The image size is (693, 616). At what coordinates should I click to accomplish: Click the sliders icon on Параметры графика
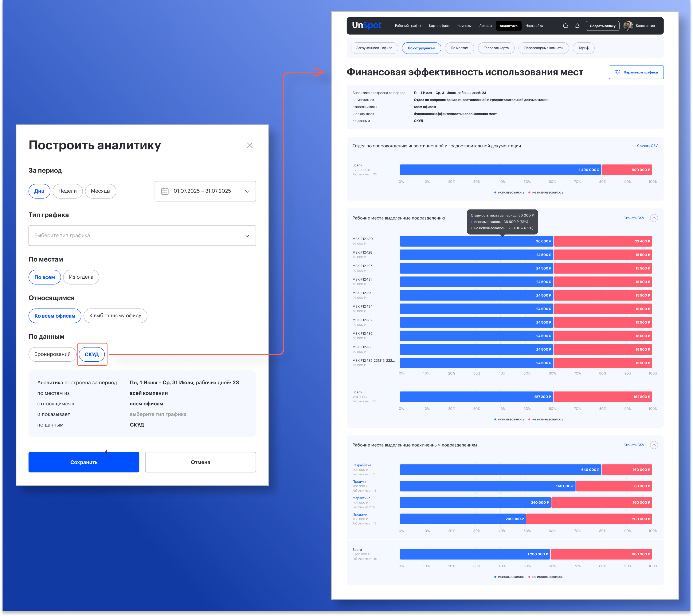pyautogui.click(x=618, y=72)
